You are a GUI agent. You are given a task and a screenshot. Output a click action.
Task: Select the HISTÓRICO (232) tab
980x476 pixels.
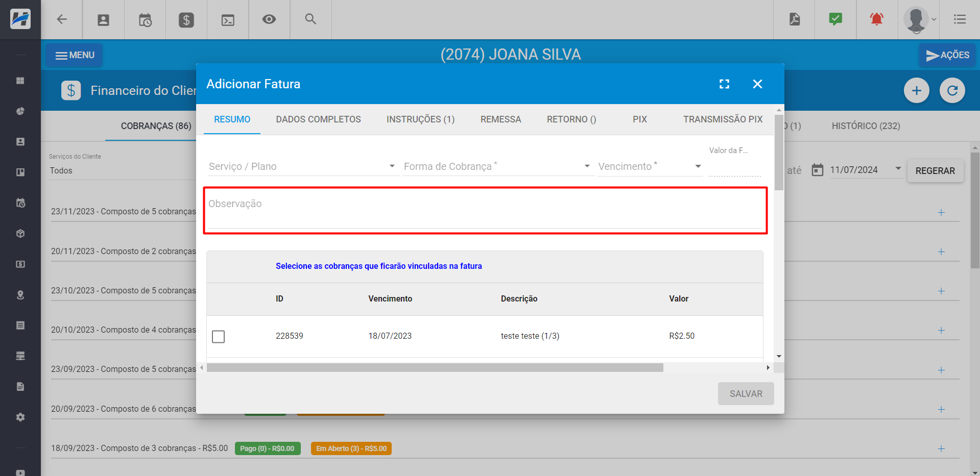point(866,126)
